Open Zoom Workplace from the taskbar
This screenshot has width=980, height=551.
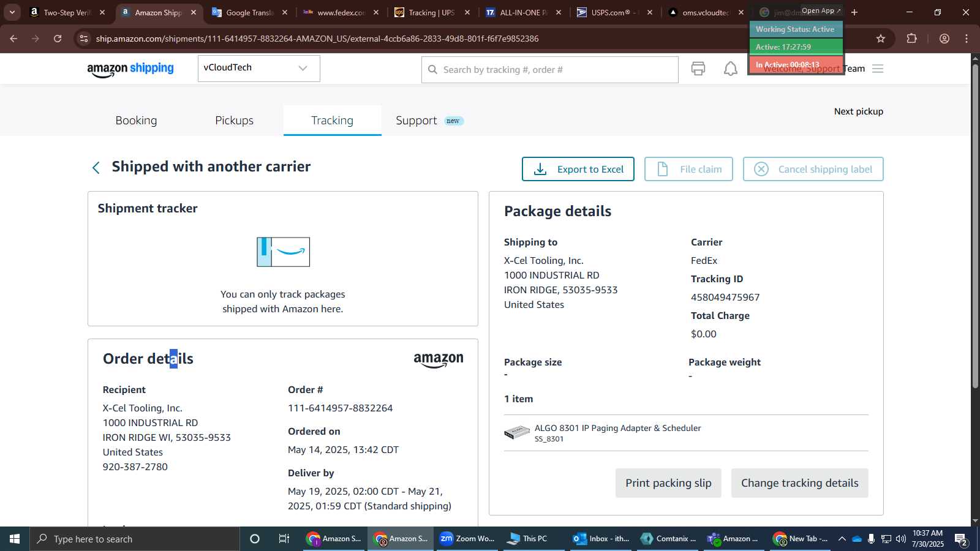click(467, 539)
